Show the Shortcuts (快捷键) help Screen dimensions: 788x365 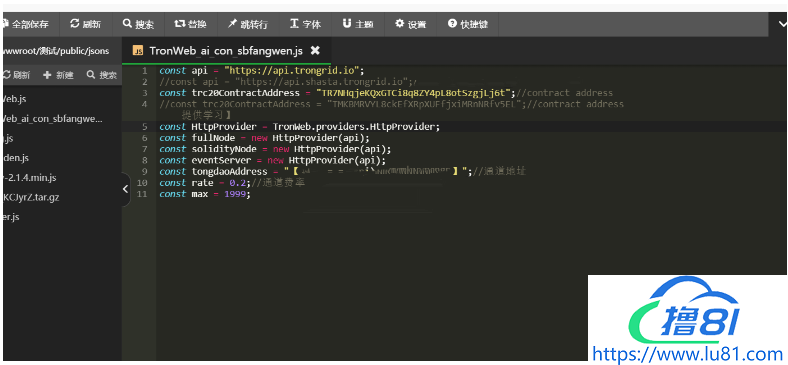[468, 24]
